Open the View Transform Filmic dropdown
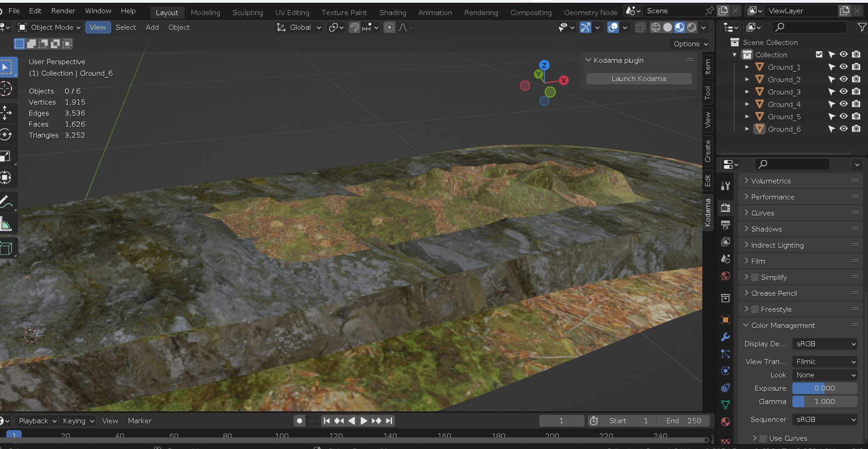 825,361
